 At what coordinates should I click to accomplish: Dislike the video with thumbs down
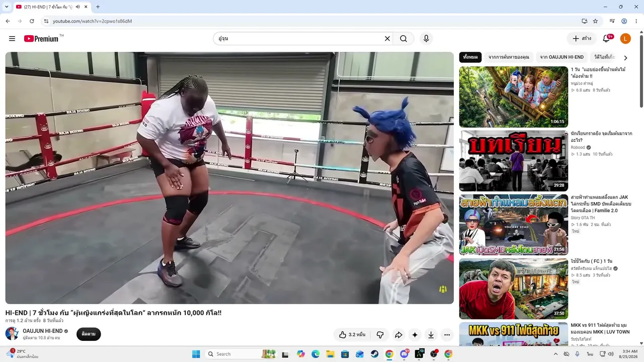point(380,335)
